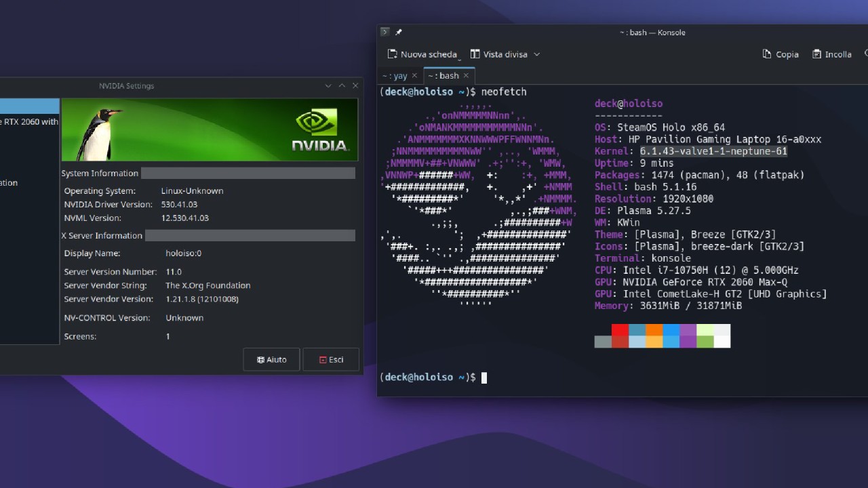Click the up chevron in NVIDIA Settings title bar

tap(342, 85)
